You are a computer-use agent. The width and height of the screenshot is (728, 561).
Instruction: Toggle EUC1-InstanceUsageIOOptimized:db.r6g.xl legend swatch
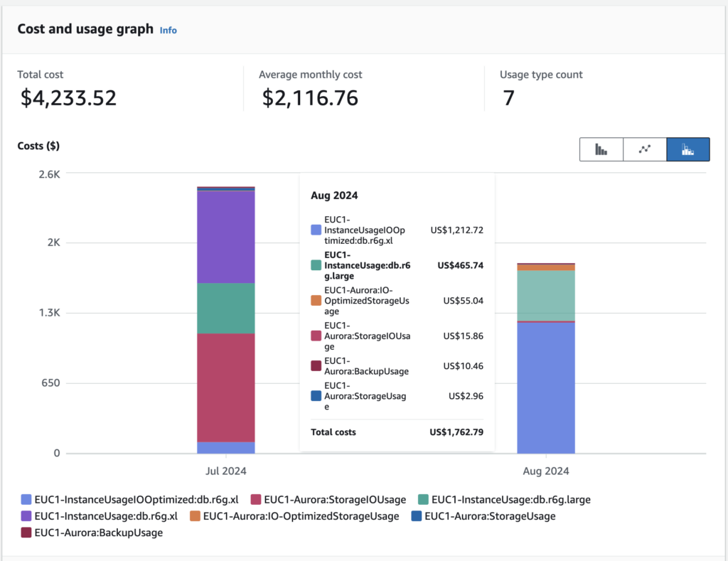pos(26,500)
